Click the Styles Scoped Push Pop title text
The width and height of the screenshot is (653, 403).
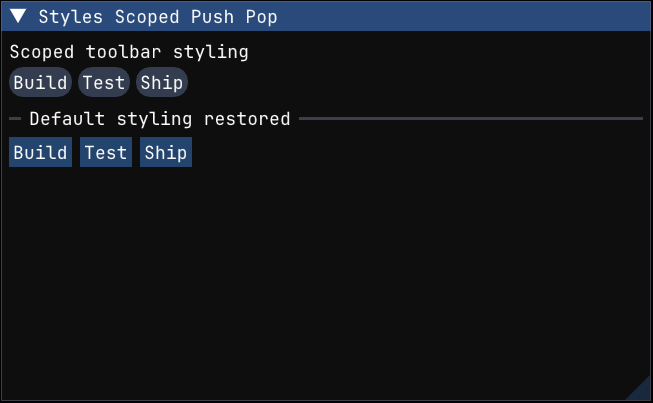pyautogui.click(x=158, y=17)
